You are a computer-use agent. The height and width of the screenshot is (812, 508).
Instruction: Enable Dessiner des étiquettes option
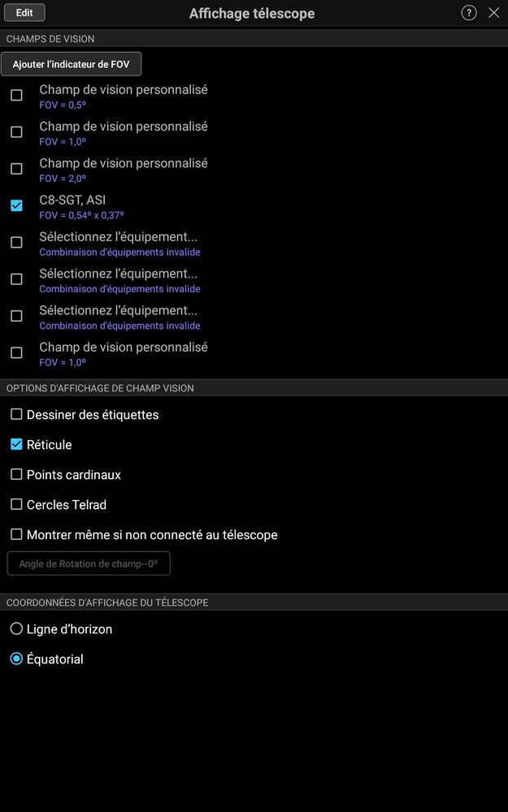click(15, 414)
